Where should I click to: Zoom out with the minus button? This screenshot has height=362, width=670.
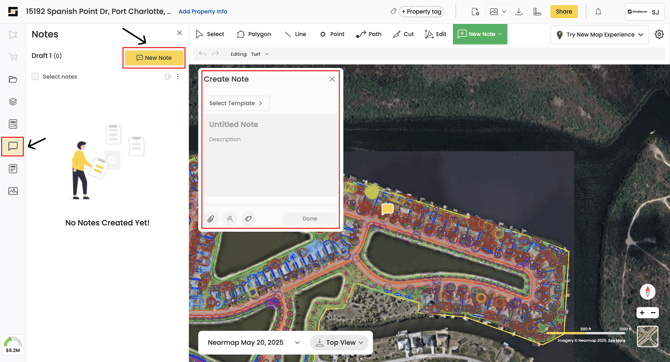coord(653,313)
